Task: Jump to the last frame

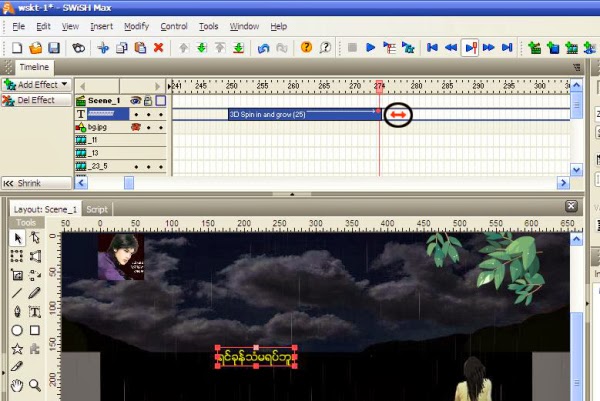Action: (x=507, y=47)
